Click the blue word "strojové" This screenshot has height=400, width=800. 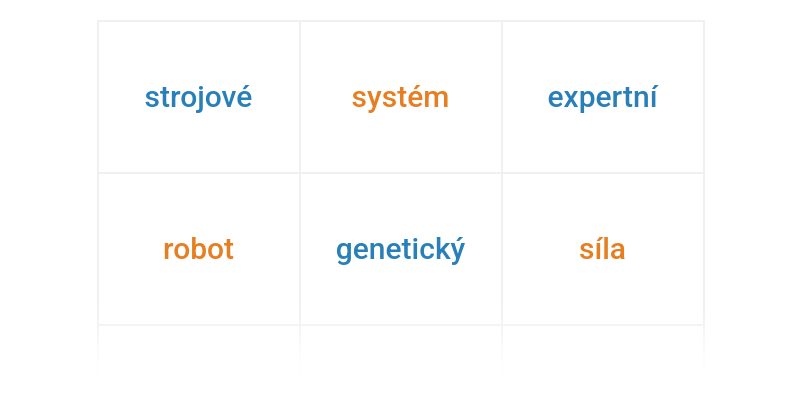(x=198, y=98)
